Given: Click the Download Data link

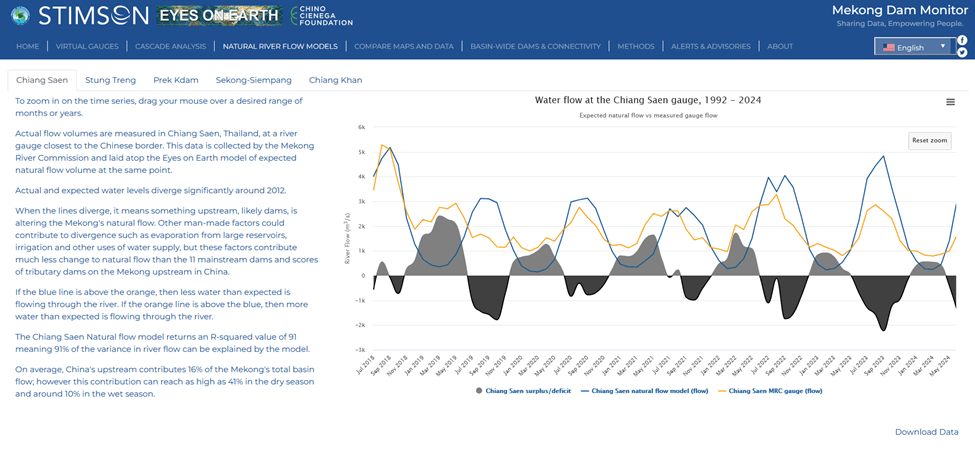Looking at the screenshot, I should [926, 432].
